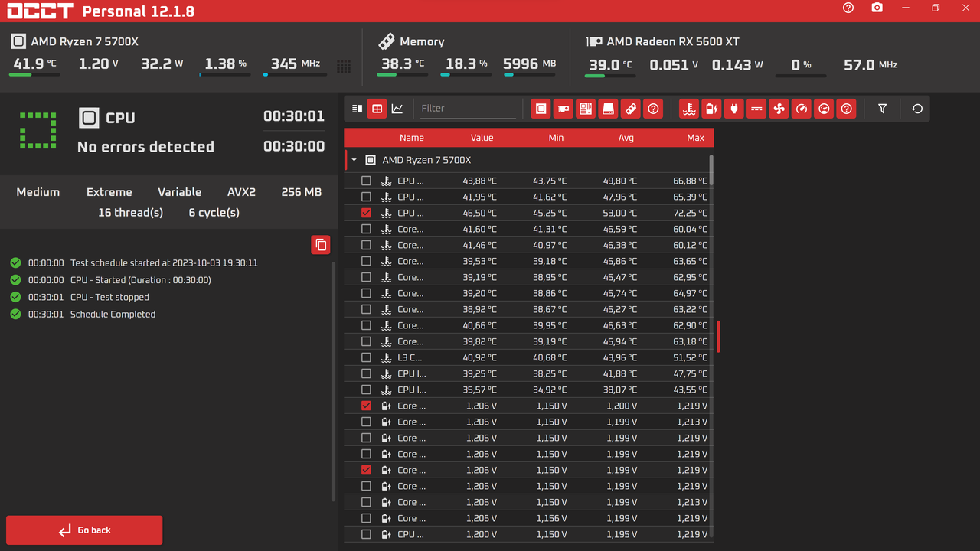Copy the test log to clipboard
This screenshot has height=551, width=980.
(x=321, y=245)
